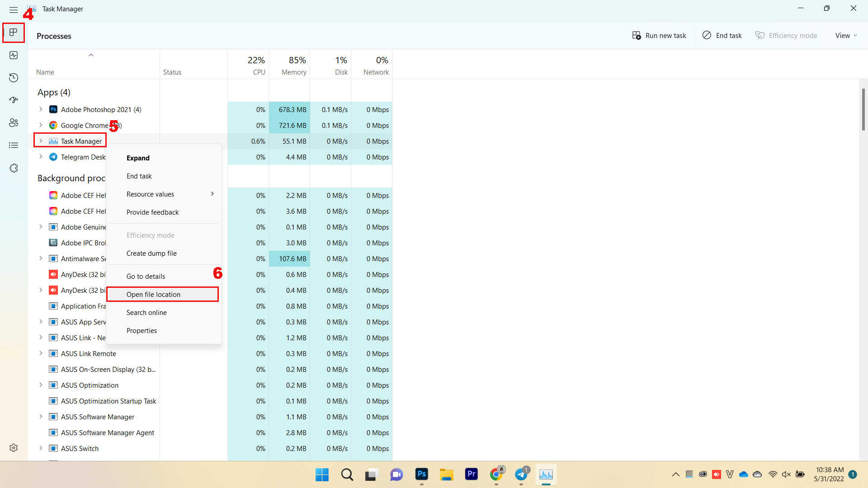Select Search online in context menu
The height and width of the screenshot is (488, 868).
[x=164, y=313]
